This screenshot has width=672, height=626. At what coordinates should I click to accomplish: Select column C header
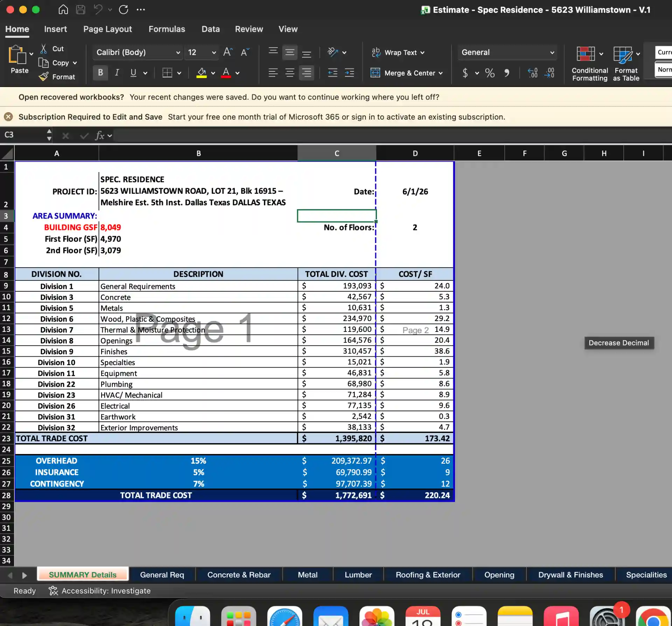337,153
